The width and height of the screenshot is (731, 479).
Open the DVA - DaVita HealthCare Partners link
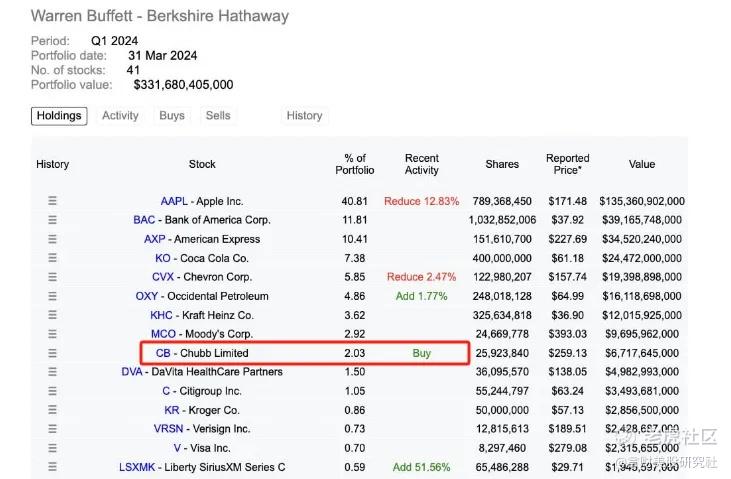point(202,372)
